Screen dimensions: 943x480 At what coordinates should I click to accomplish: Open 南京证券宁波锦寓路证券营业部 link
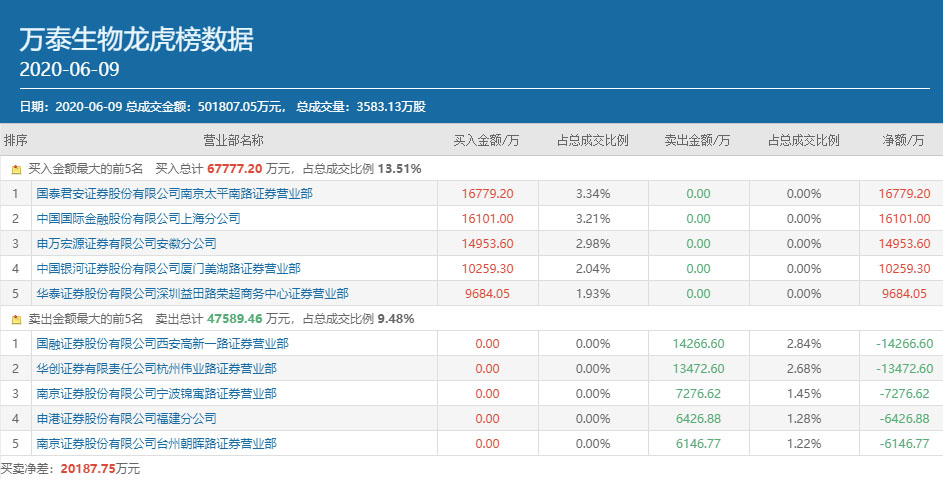[x=156, y=393]
